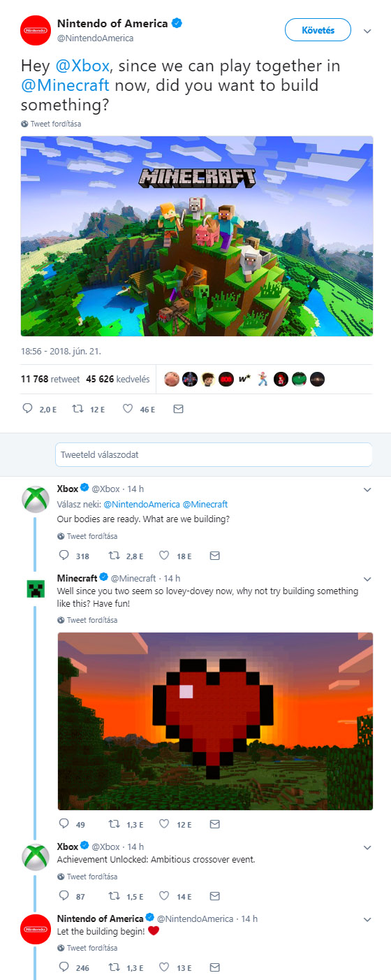Like the main tweet with 46 E hearts
The height and width of the screenshot is (980, 391).
128,409
